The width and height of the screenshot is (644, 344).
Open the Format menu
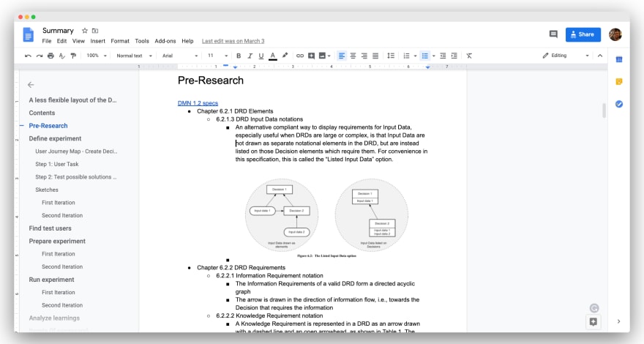coord(120,41)
